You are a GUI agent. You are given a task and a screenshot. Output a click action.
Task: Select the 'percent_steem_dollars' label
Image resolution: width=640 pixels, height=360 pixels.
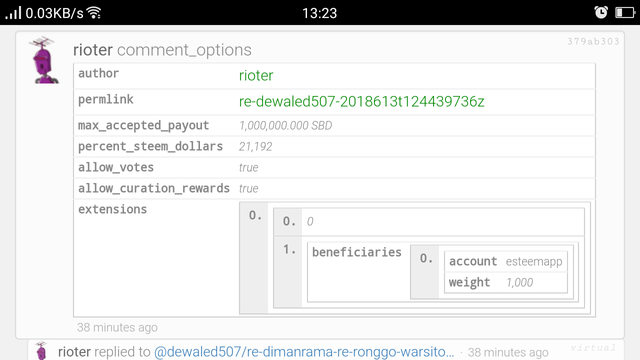coord(150,147)
